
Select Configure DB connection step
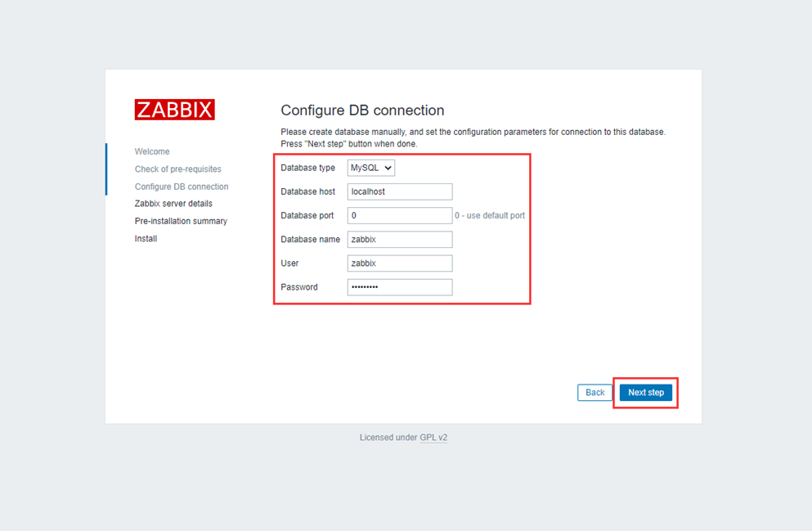tap(182, 187)
